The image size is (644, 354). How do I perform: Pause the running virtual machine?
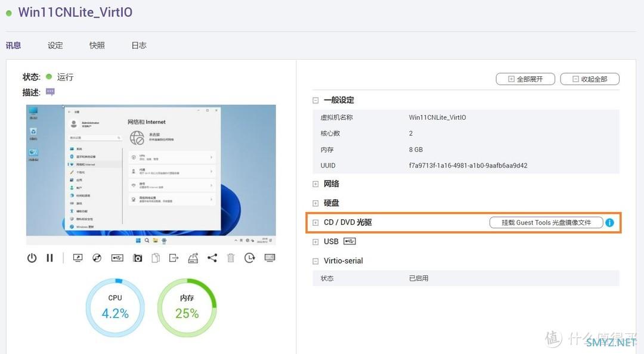click(49, 258)
